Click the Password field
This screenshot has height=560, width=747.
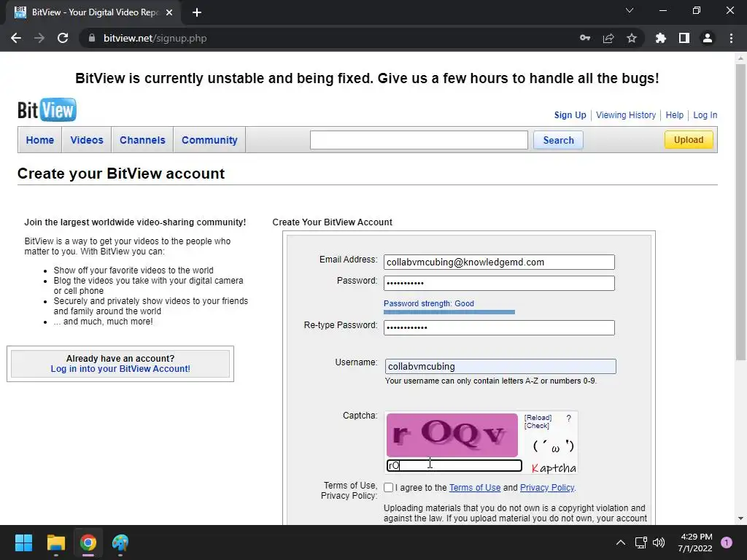pos(499,283)
